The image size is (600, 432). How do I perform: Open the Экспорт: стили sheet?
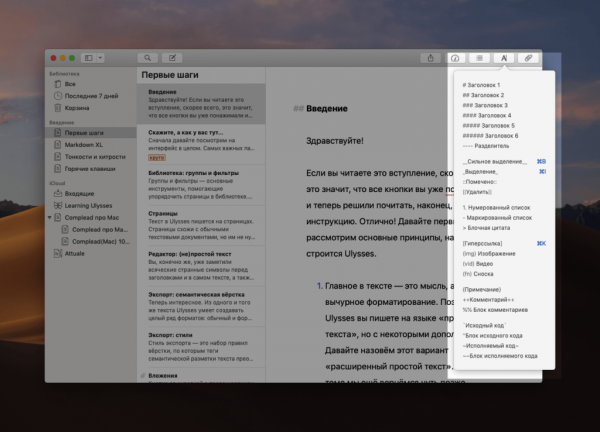(201, 347)
